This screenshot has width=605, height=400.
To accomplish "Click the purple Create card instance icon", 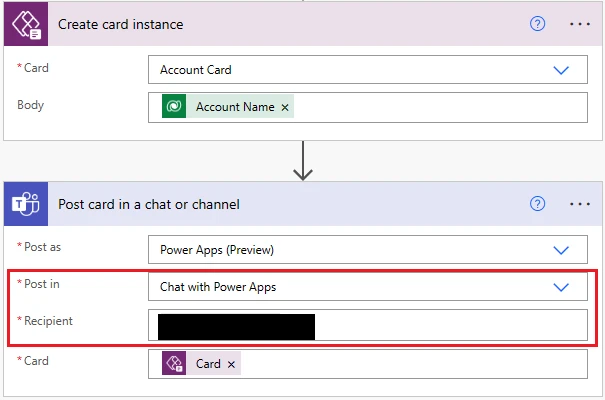I will [25, 24].
